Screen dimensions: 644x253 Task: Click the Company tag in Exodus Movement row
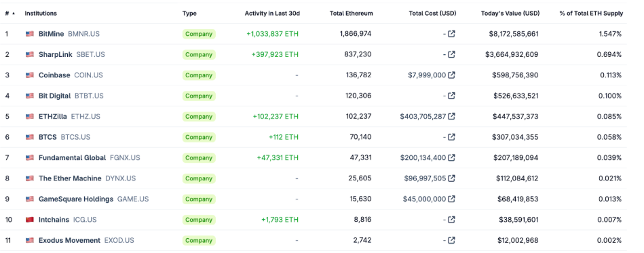(199, 240)
